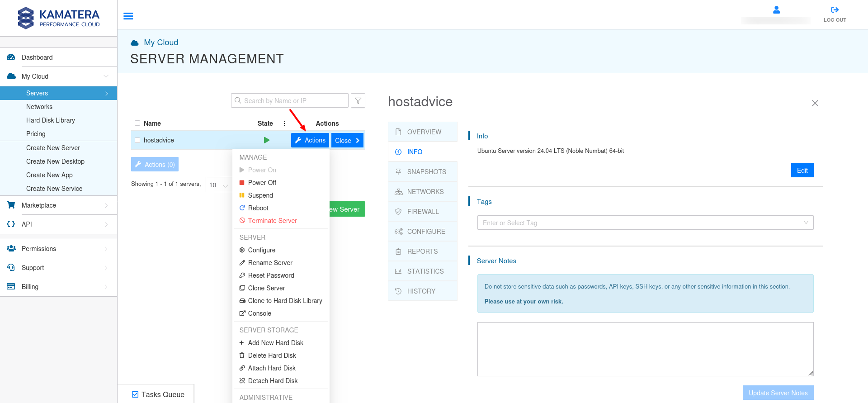Click the Dashboard gauge icon
The height and width of the screenshot is (403, 868).
[x=11, y=57]
